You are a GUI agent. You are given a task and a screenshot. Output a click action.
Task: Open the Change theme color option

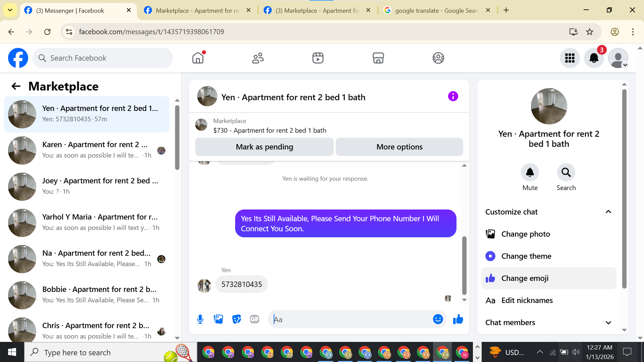pos(526,256)
